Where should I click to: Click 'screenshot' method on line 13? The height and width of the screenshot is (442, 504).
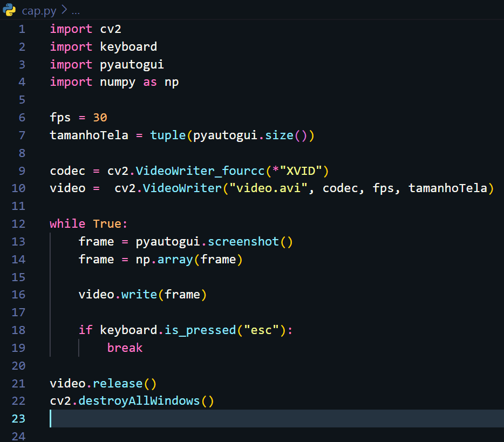click(x=243, y=241)
